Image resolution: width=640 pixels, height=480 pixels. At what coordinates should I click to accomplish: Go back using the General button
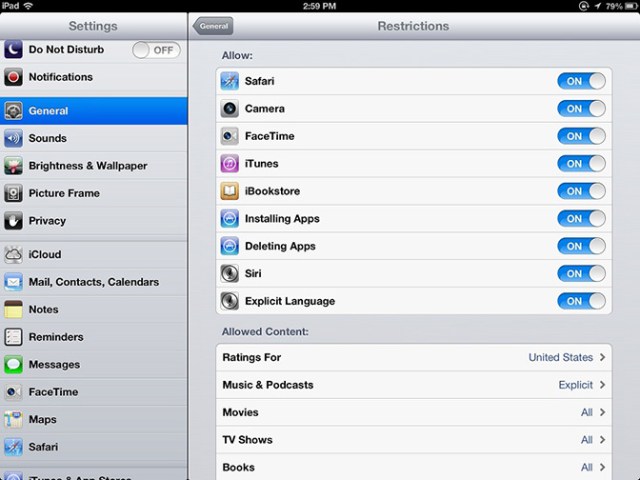(213, 26)
